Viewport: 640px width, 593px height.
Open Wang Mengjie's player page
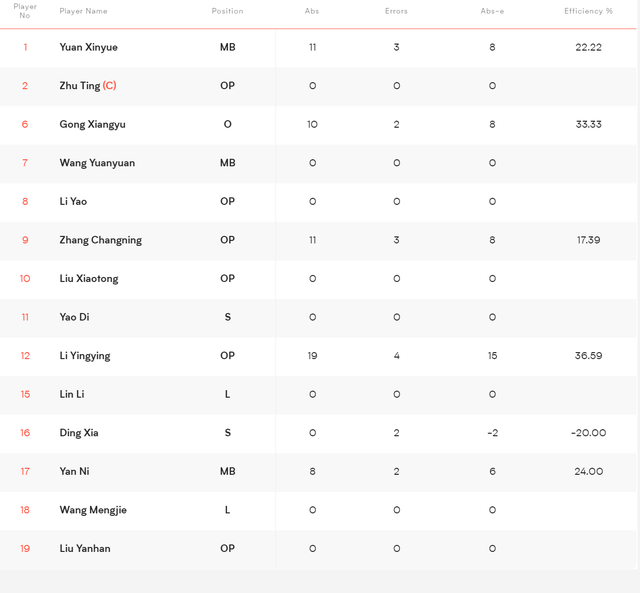pos(93,510)
